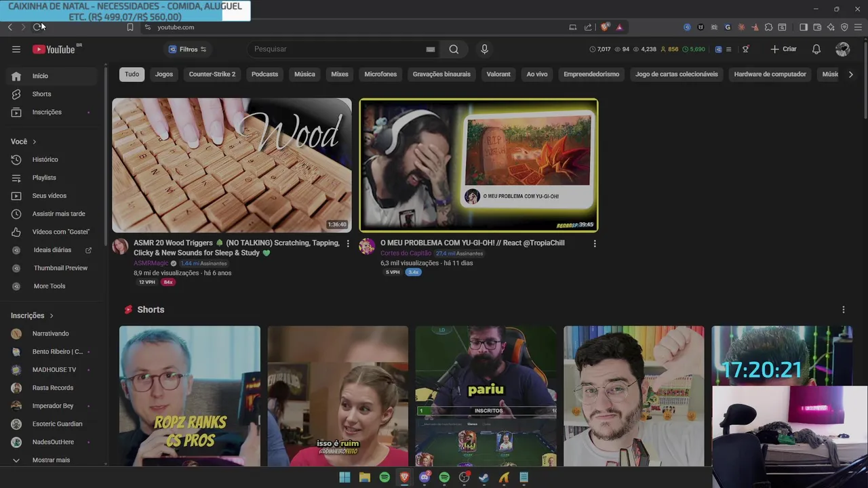Bookmark this page icon
This screenshot has width=868, height=488.
click(x=130, y=27)
